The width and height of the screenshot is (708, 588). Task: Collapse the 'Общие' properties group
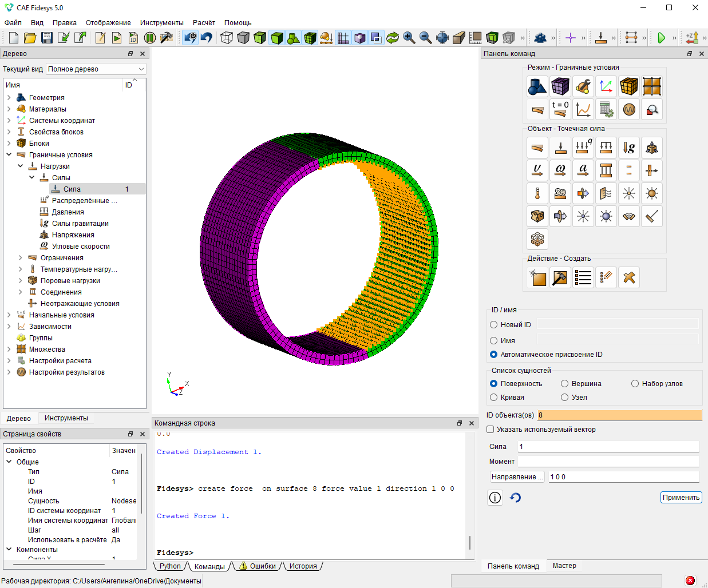9,462
